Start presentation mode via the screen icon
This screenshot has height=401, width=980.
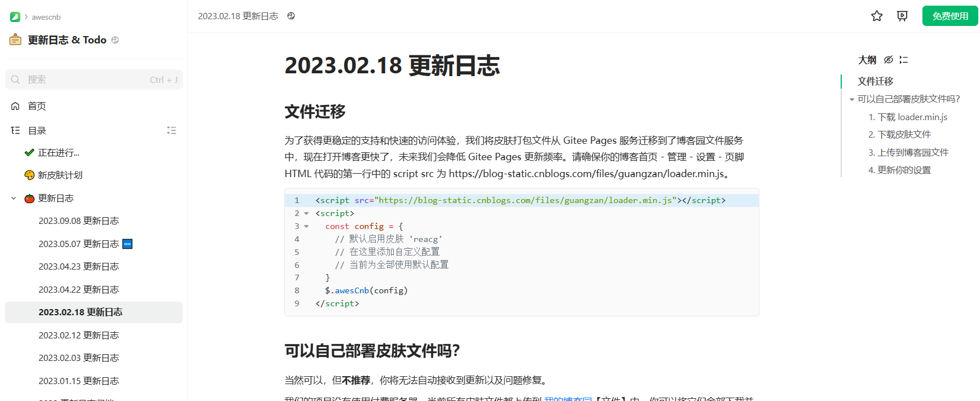(x=902, y=16)
